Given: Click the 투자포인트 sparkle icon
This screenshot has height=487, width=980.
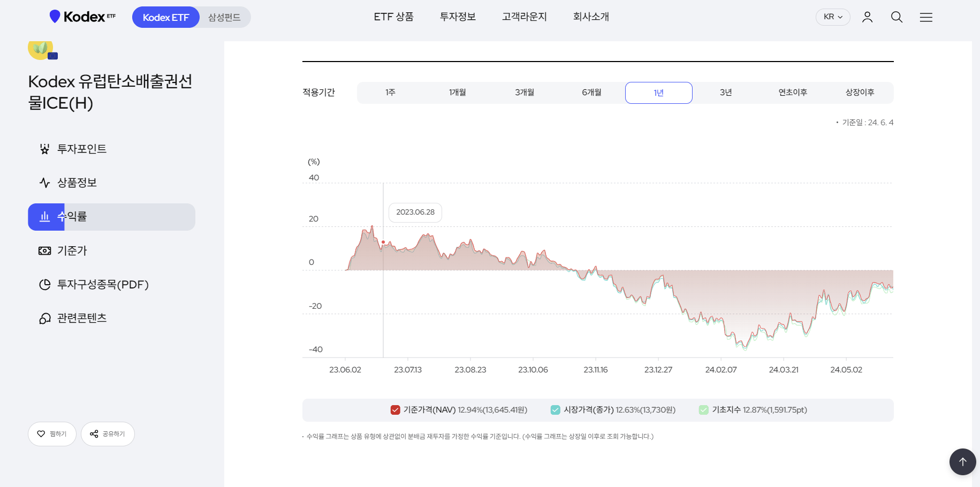Looking at the screenshot, I should [x=45, y=149].
